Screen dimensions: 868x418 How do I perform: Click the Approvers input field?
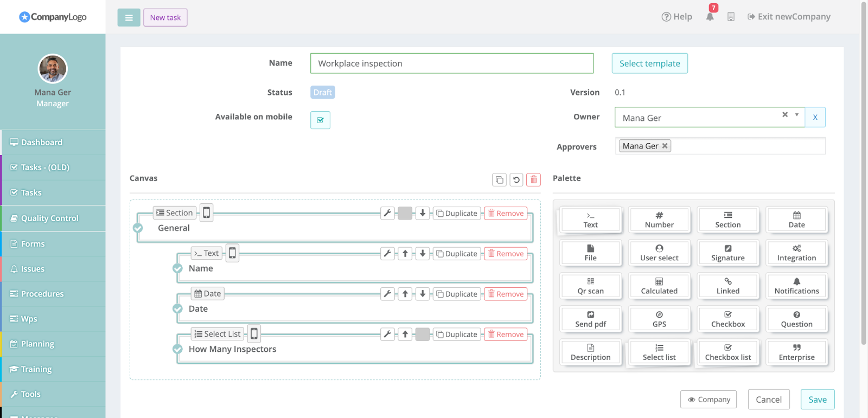(x=720, y=146)
